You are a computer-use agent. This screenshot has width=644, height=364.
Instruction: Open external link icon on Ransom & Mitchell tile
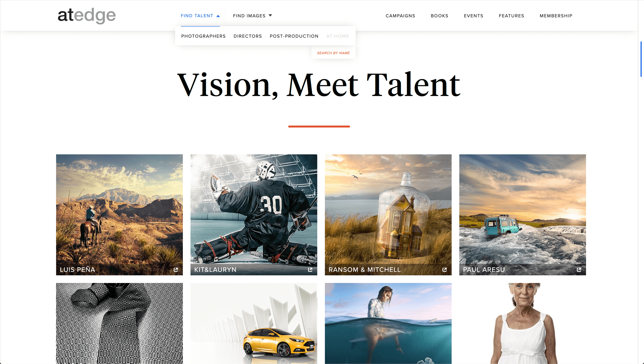click(445, 269)
